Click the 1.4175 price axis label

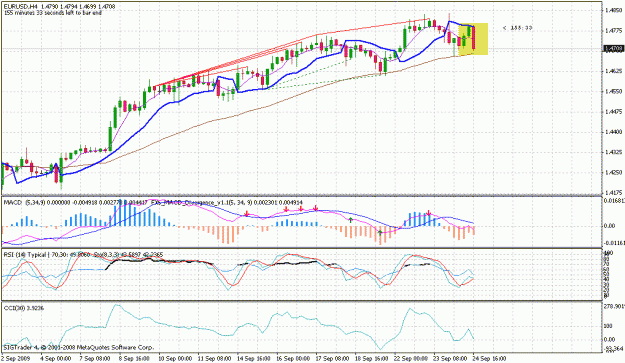click(613, 192)
